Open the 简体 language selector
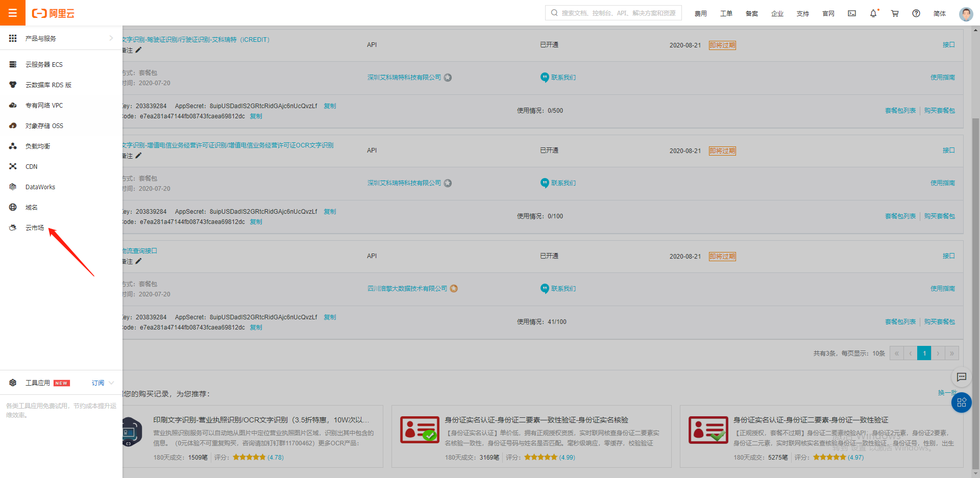 [x=940, y=14]
